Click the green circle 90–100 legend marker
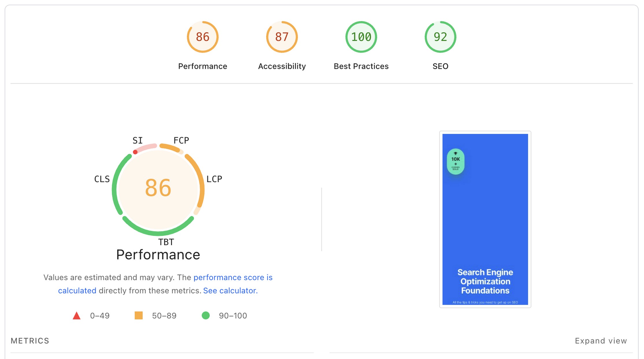Screen dimensions: 644x359 (x=206, y=315)
